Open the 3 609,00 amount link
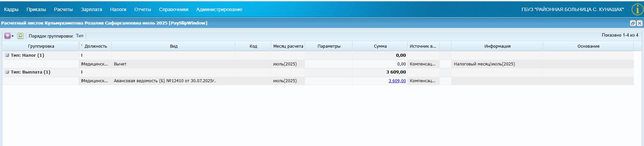The image size is (644, 146). (397, 81)
